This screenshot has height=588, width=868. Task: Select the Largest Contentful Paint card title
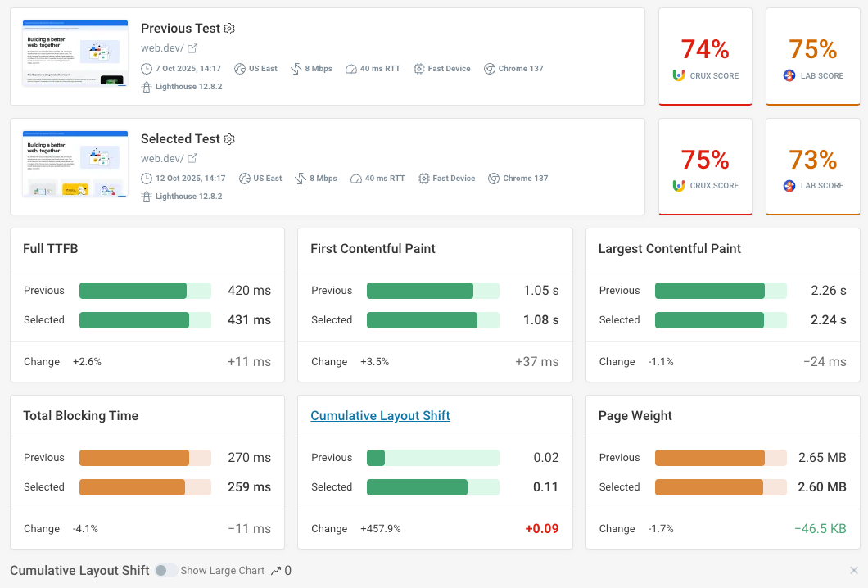pos(669,249)
